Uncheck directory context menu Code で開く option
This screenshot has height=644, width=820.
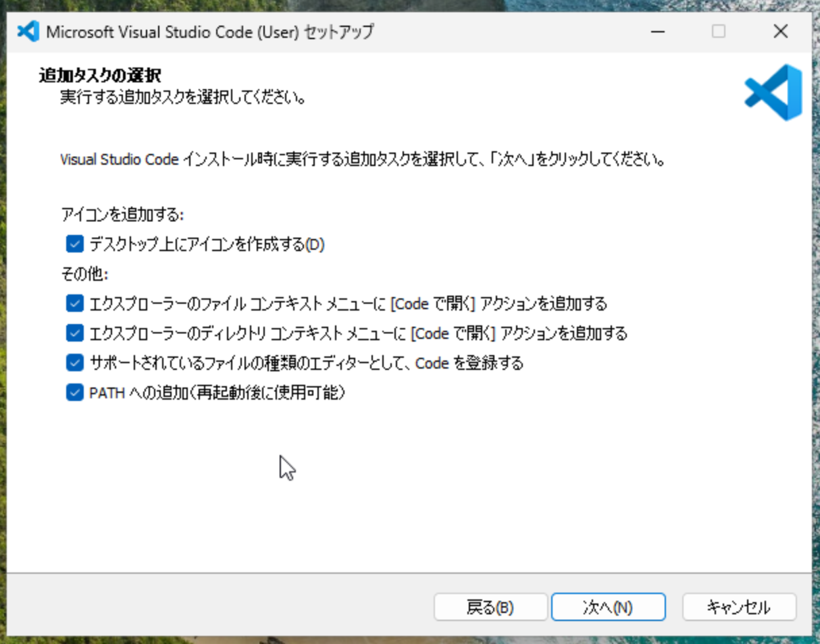point(74,333)
